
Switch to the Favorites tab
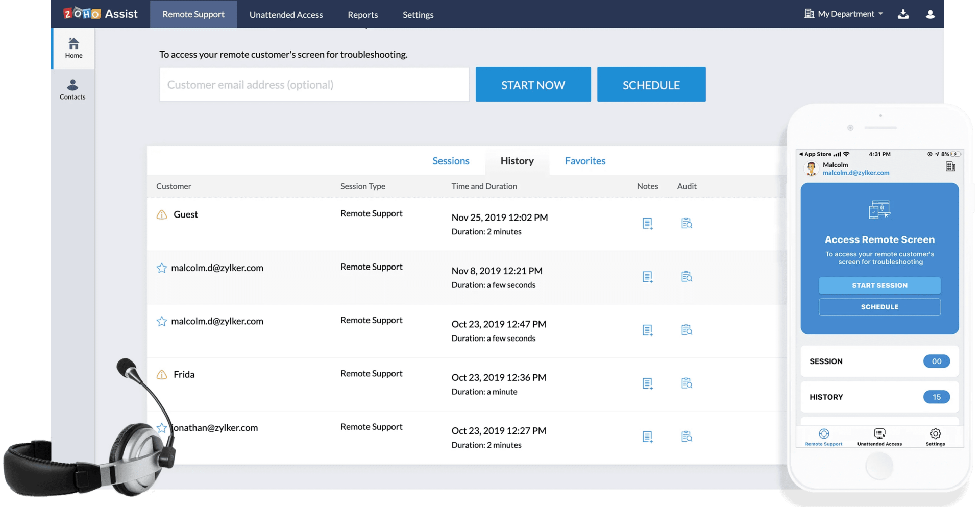585,160
